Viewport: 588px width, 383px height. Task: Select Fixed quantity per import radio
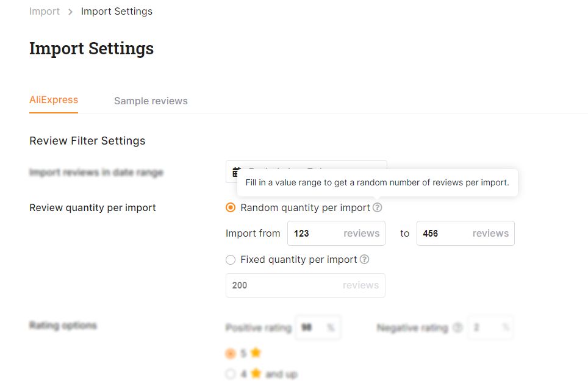[x=230, y=260]
